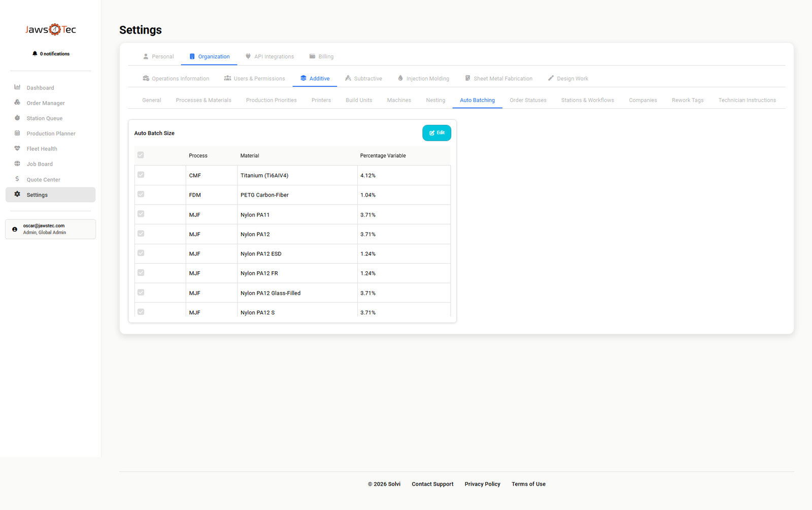Click the Injection Molding droplet icon
This screenshot has height=510, width=812.
click(400, 78)
